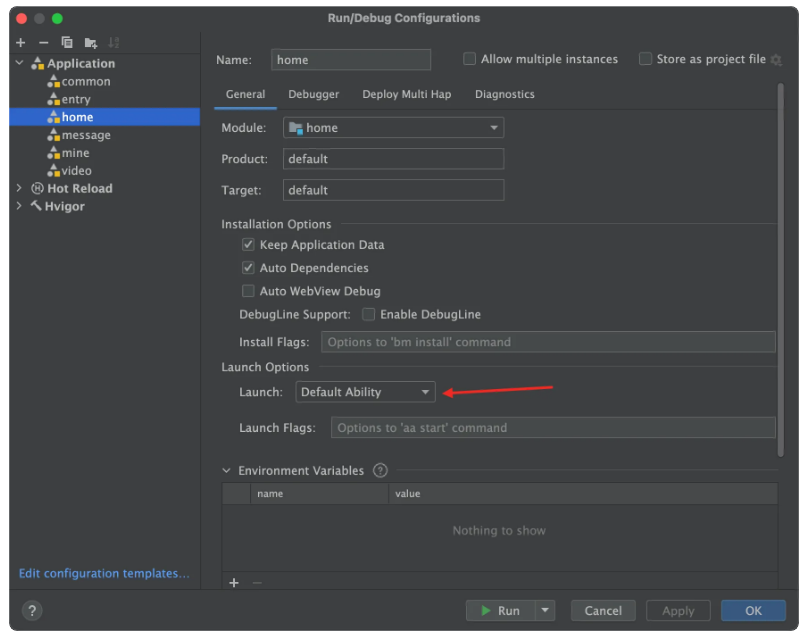809x643 pixels.
Task: Click the Install Flags input field
Action: [548, 342]
